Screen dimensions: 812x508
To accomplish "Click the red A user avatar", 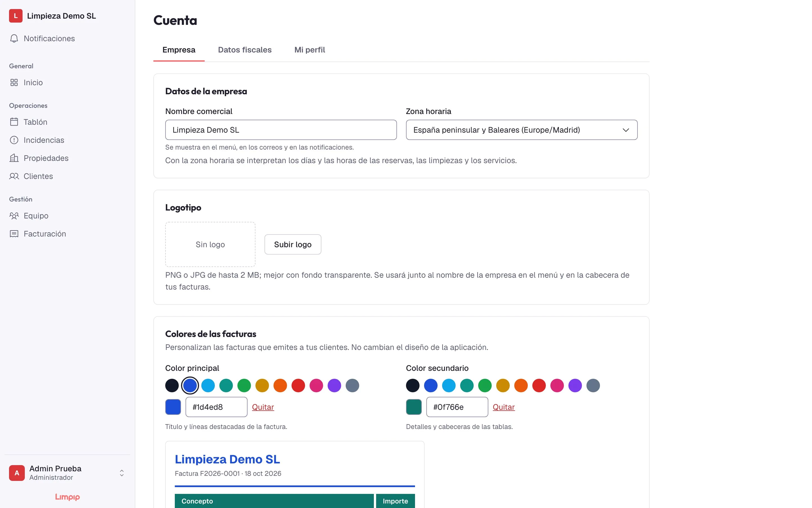I will (17, 473).
